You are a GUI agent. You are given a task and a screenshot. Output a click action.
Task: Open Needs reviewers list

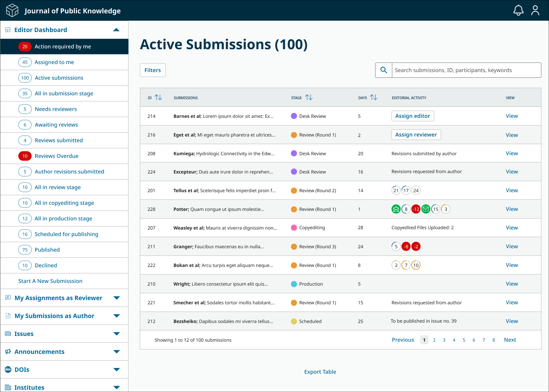click(56, 109)
